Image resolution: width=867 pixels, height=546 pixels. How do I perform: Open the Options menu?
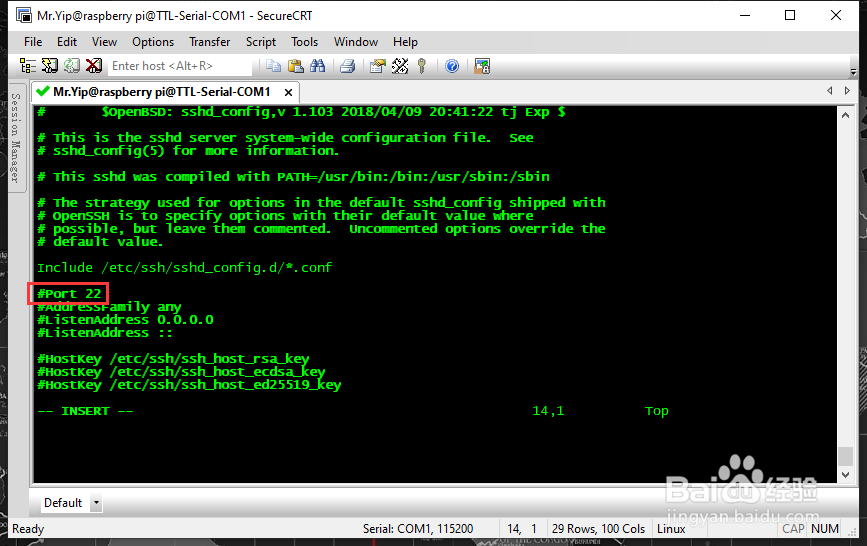153,42
